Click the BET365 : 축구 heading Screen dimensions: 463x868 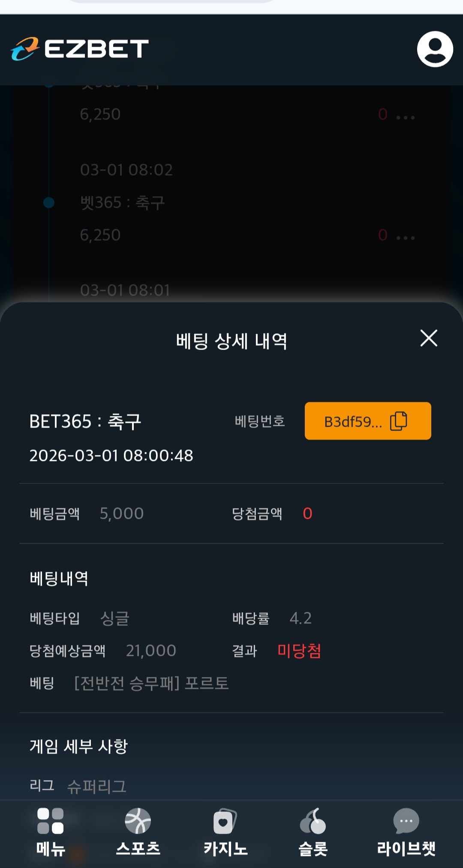tap(85, 422)
